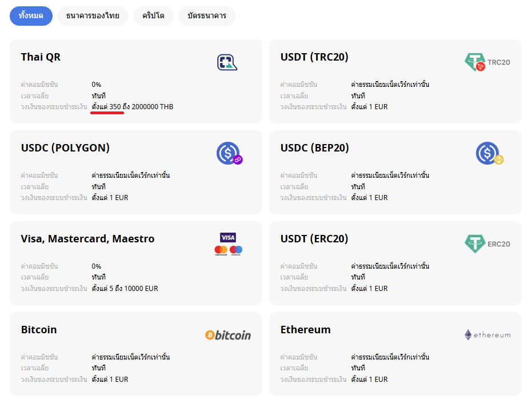This screenshot has height=399, width=532.
Task: Pick the USDC (BEP20) heading
Action: click(x=314, y=148)
